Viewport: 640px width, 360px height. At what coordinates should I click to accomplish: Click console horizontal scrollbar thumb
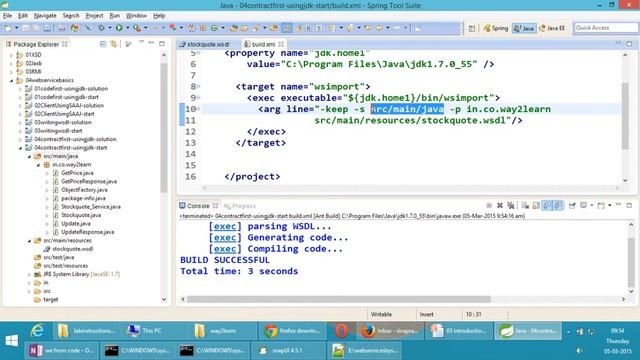point(338,299)
